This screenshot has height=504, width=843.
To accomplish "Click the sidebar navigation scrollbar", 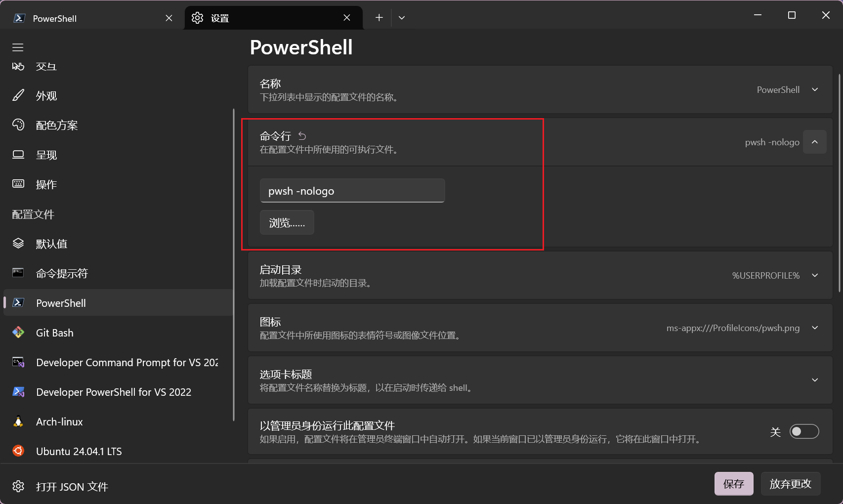I will [234, 264].
